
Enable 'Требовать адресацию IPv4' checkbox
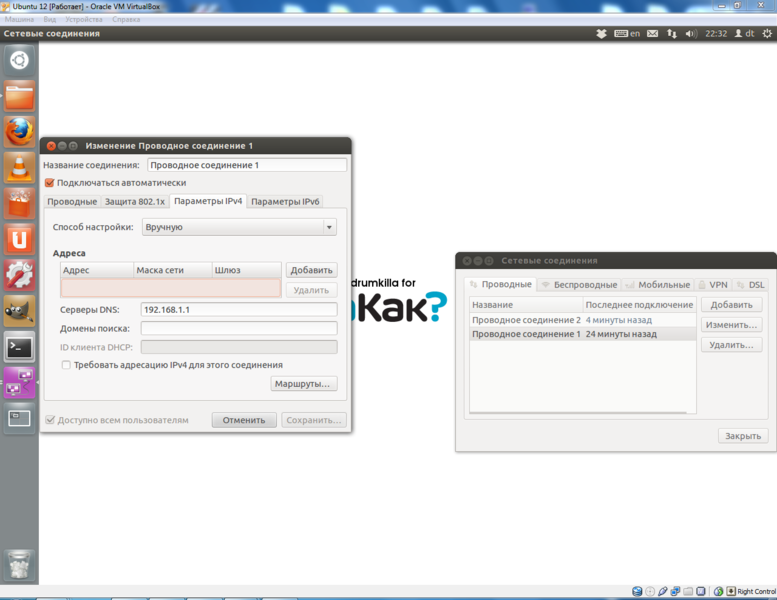click(66, 365)
